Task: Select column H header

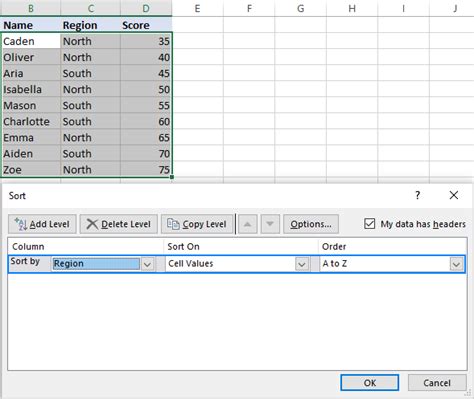Action: click(x=352, y=8)
